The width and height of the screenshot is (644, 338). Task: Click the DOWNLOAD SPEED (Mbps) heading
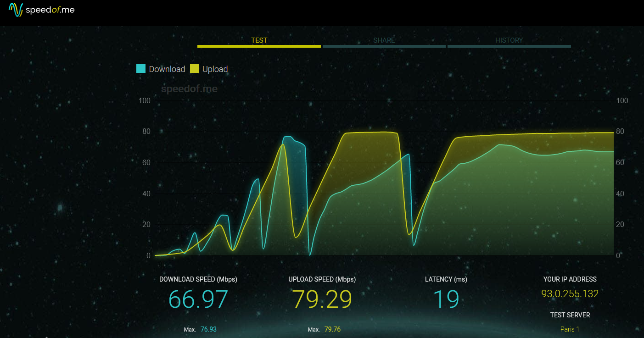(198, 279)
